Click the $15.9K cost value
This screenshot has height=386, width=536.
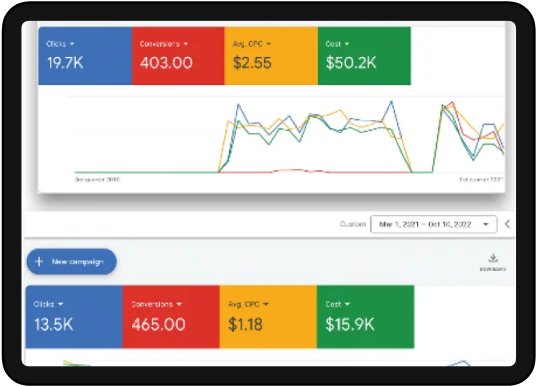coord(350,324)
